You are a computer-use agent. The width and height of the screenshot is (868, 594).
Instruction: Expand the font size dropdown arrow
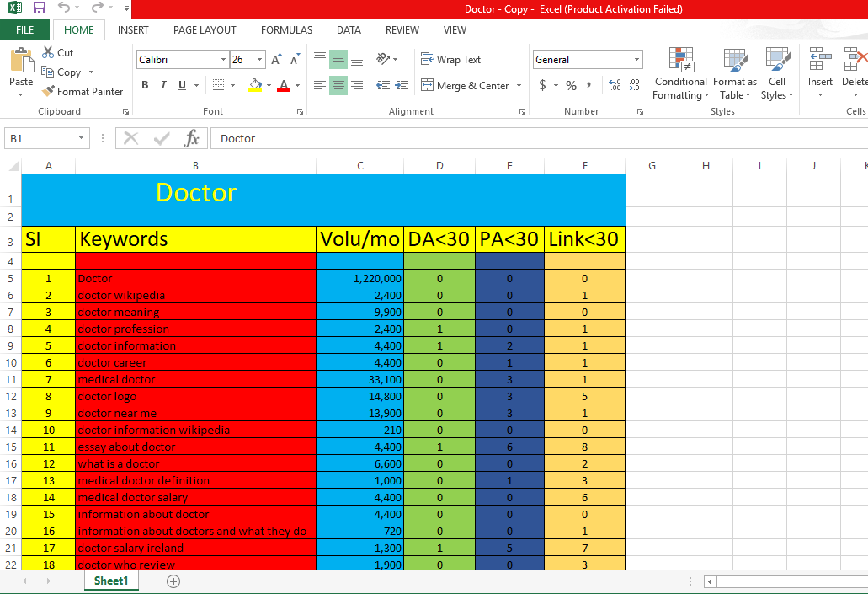(260, 60)
